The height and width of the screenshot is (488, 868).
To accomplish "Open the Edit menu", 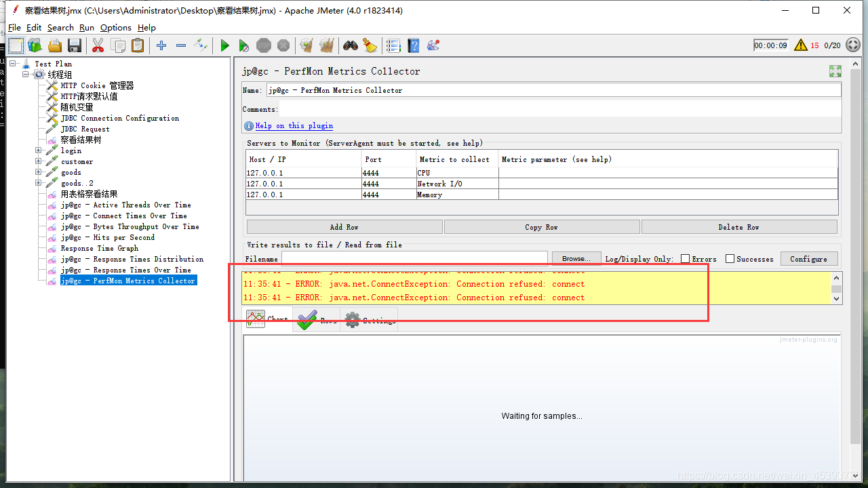I will pyautogui.click(x=34, y=28).
